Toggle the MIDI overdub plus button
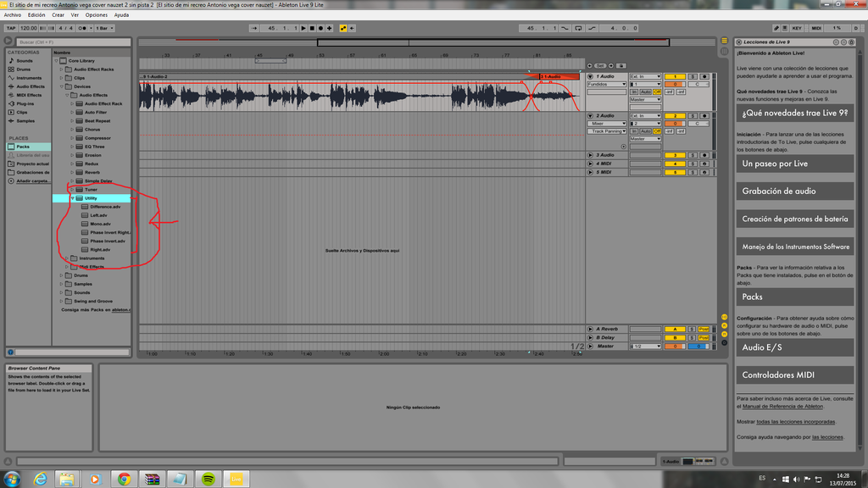Image resolution: width=868 pixels, height=488 pixels. tap(330, 28)
